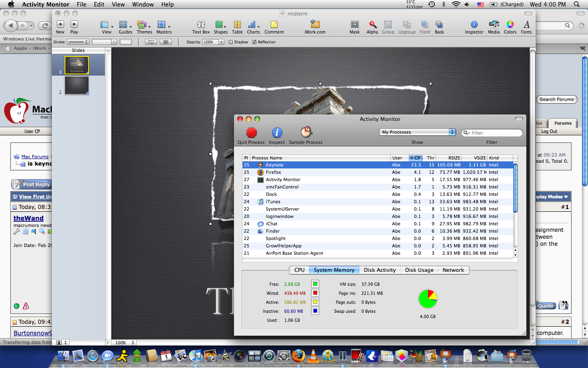Enable the Shadow checkbox

tap(231, 42)
